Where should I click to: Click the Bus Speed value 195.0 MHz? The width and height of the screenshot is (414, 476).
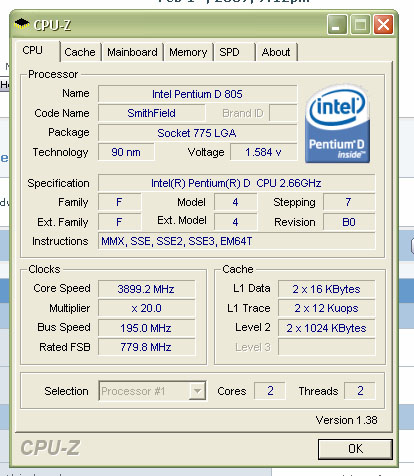147,328
